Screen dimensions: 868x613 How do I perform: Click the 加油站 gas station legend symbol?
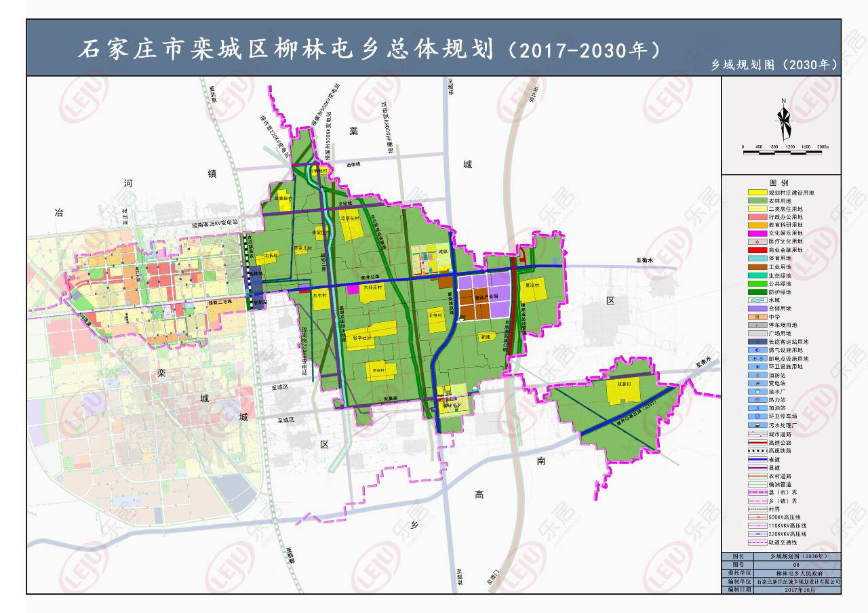coord(757,408)
